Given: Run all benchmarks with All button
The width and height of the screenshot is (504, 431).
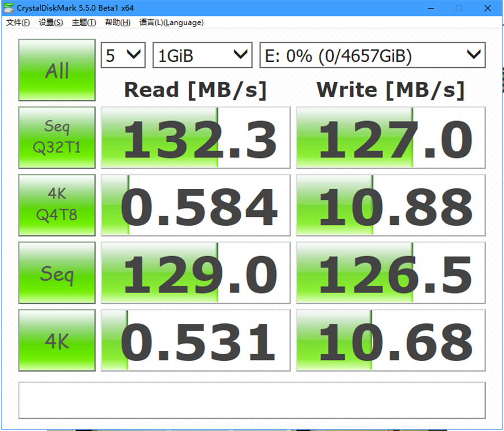Looking at the screenshot, I should coord(57,70).
